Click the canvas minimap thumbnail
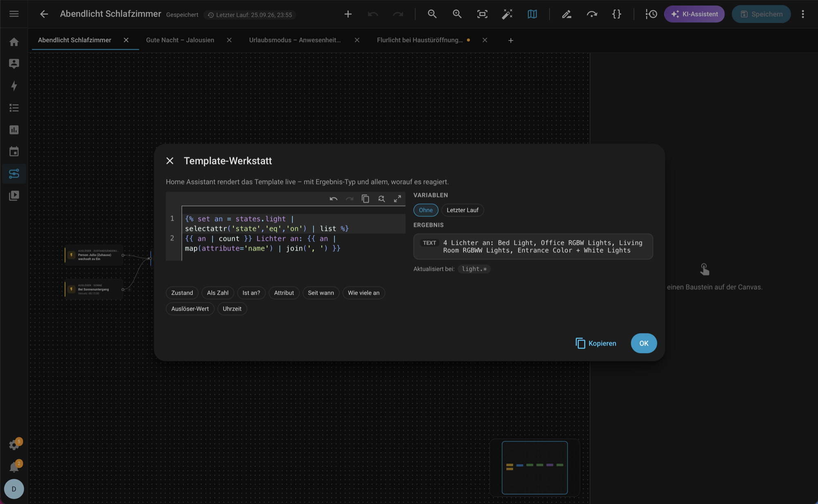The width and height of the screenshot is (818, 504). point(535,468)
